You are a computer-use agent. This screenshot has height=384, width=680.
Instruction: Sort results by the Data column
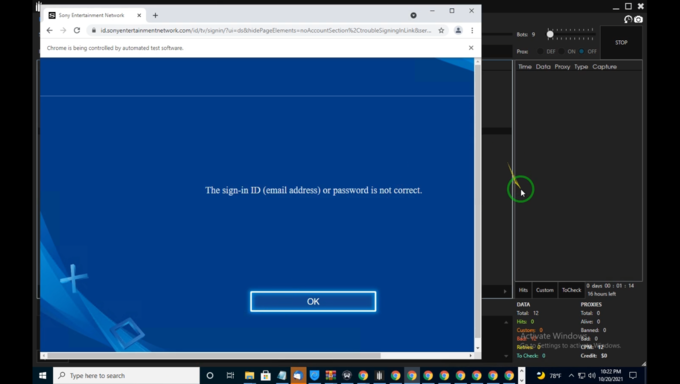[x=543, y=67]
